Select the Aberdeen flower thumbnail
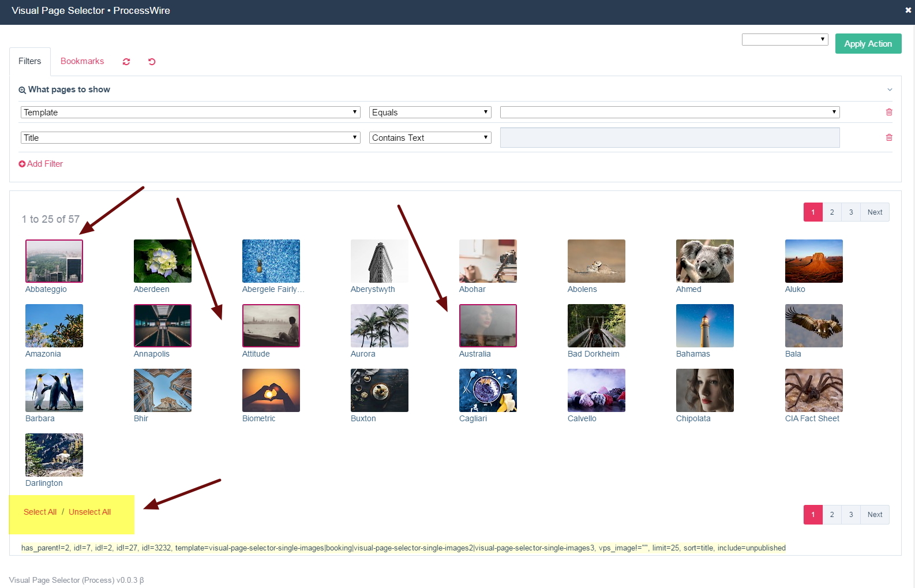The height and width of the screenshot is (588, 915). click(x=163, y=261)
